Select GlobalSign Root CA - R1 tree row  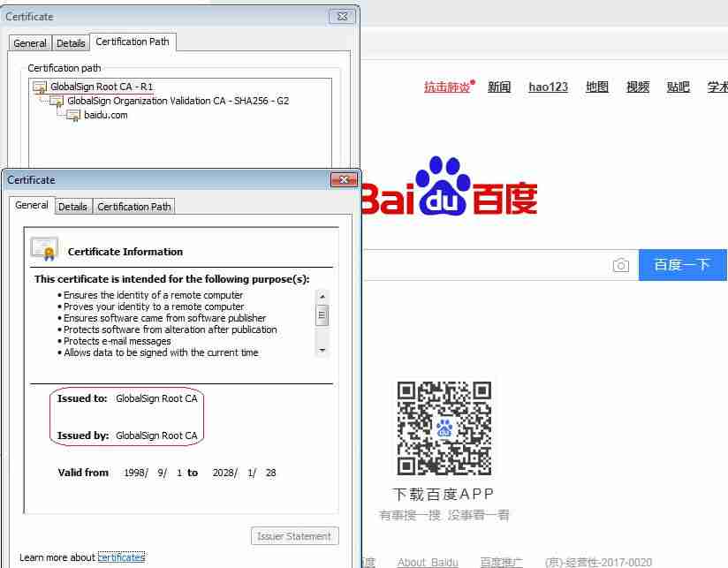tap(102, 87)
